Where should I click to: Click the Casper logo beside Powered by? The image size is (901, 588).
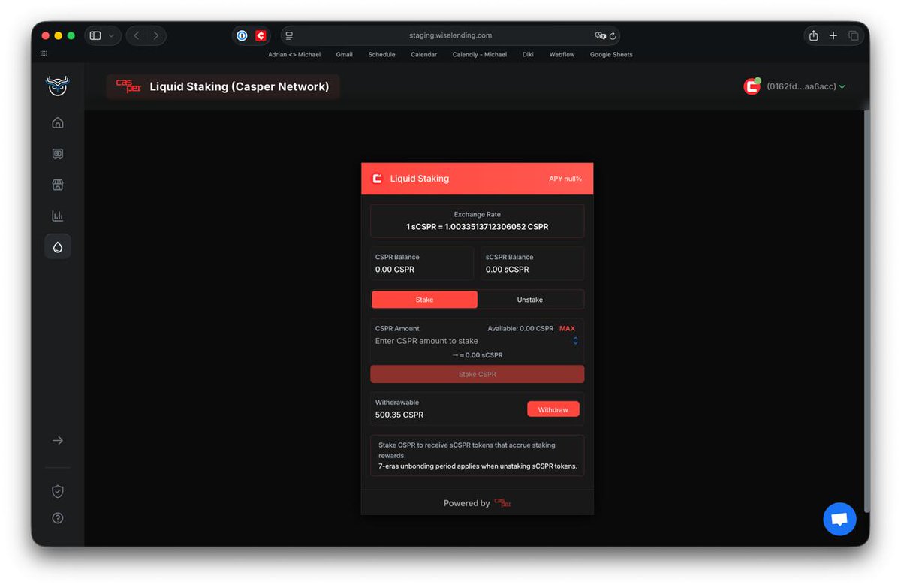[502, 503]
